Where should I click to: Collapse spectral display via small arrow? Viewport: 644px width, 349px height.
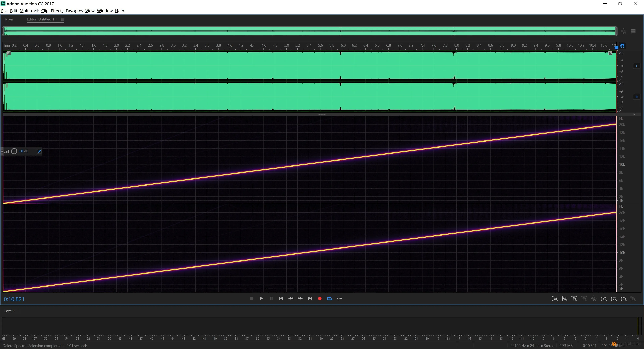coord(634,114)
